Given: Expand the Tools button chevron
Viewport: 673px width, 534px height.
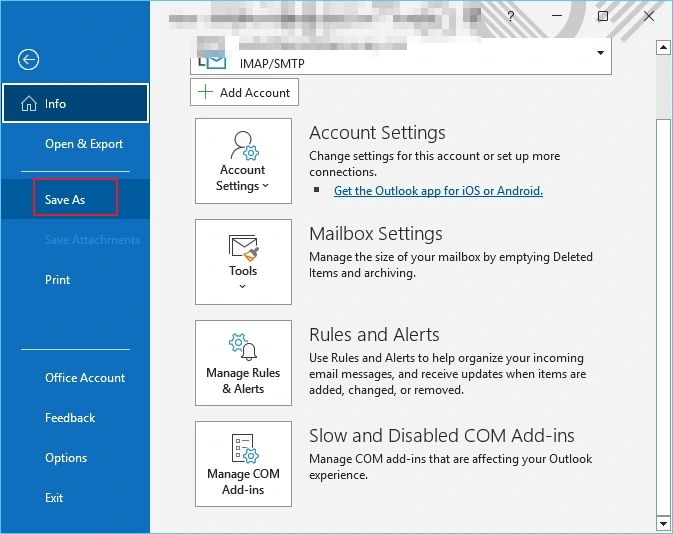Looking at the screenshot, I should click(x=243, y=286).
